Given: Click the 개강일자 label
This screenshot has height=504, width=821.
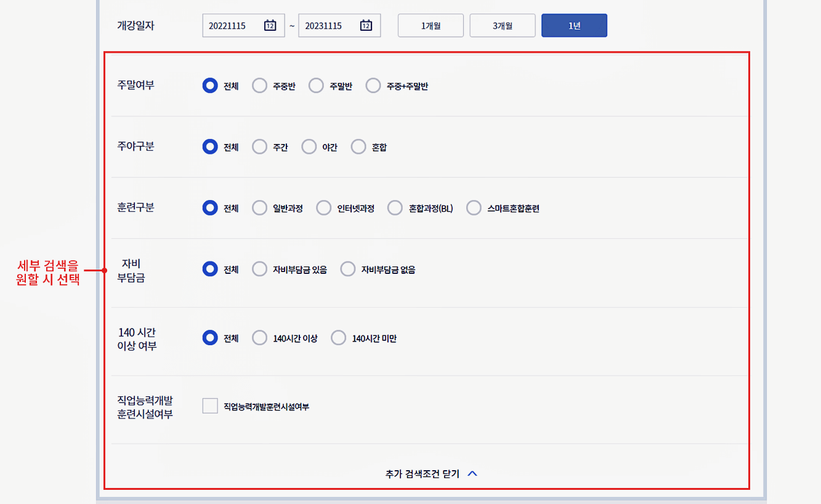Looking at the screenshot, I should coord(135,26).
